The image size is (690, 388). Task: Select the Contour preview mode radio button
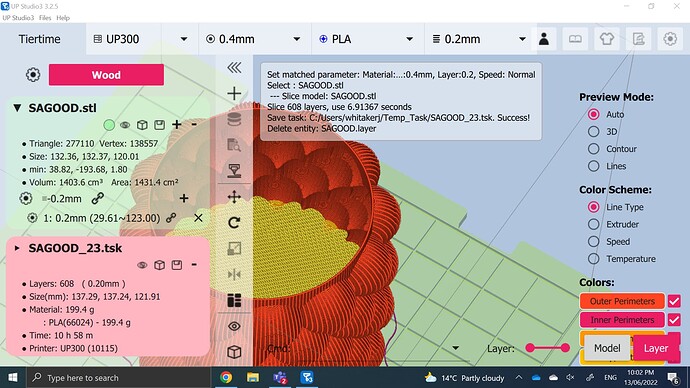pos(594,149)
